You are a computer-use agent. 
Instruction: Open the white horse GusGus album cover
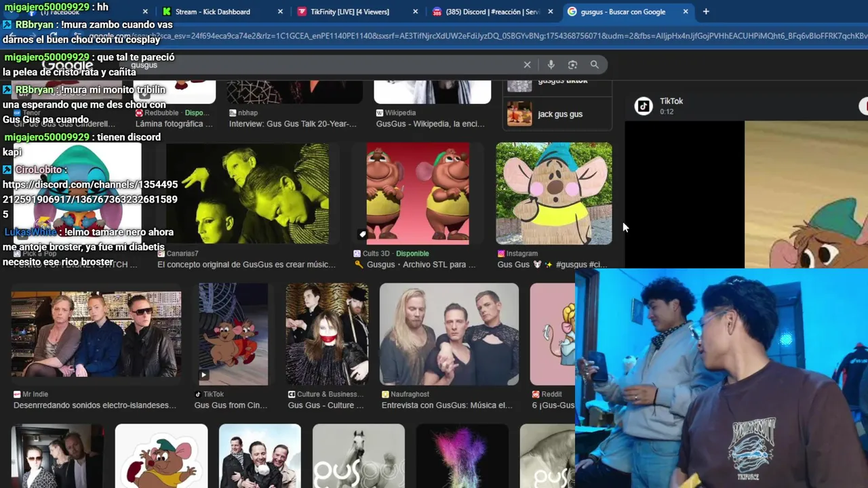(x=359, y=456)
